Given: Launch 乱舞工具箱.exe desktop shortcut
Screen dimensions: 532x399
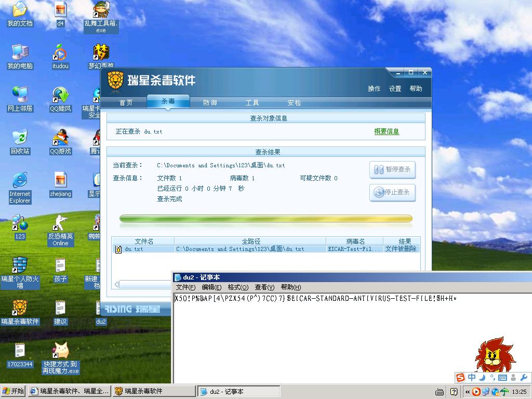Looking at the screenshot, I should (101, 17).
